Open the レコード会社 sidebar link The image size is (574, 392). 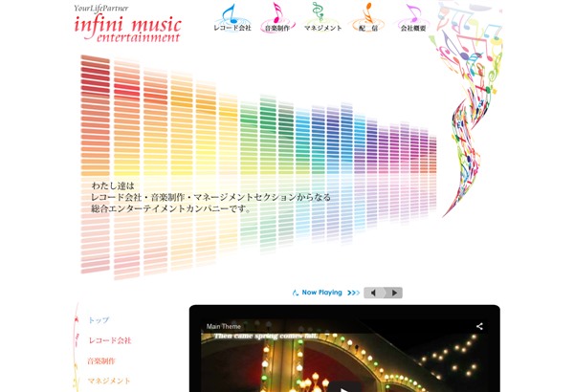pos(110,340)
